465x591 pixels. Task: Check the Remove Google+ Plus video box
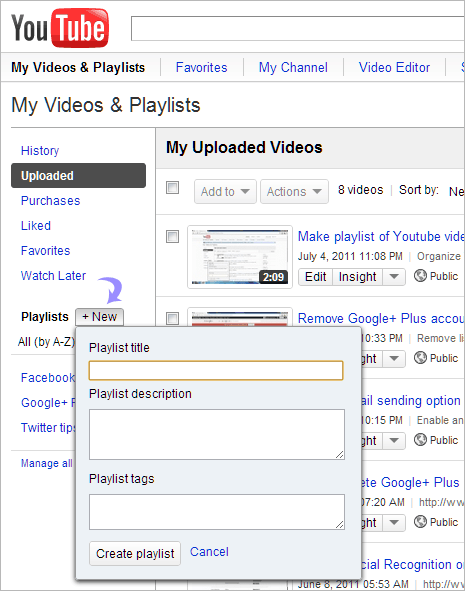pyautogui.click(x=173, y=318)
